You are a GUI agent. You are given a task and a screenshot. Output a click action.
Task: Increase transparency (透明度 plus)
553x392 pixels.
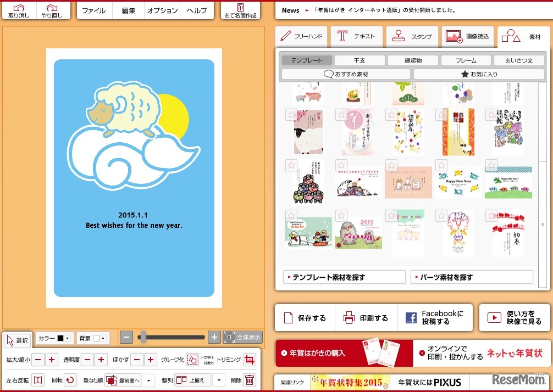tap(101, 360)
